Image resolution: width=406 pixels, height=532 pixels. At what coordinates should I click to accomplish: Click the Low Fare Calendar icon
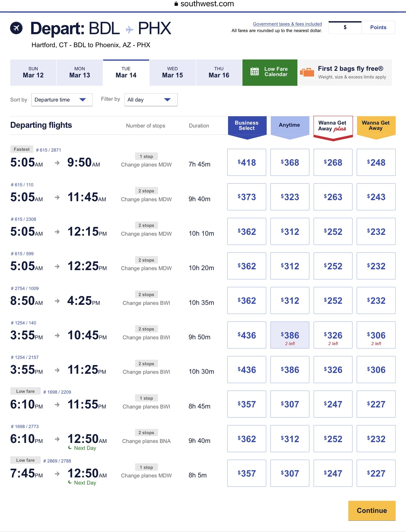coord(255,72)
